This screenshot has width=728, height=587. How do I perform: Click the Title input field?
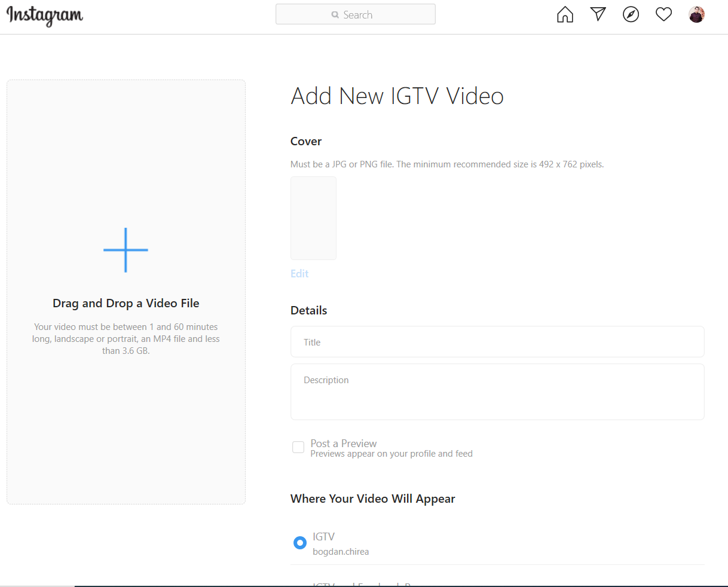click(x=497, y=342)
